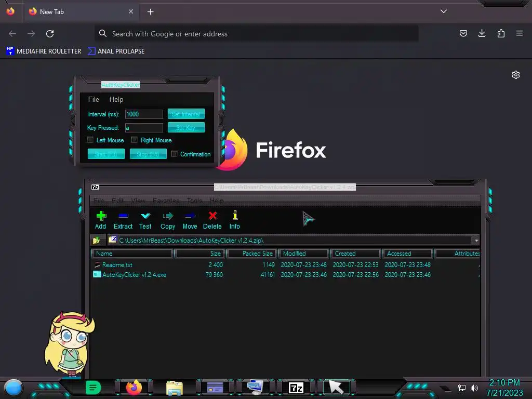Open the list all tabs chevron
The height and width of the screenshot is (399, 532).
pos(444,11)
